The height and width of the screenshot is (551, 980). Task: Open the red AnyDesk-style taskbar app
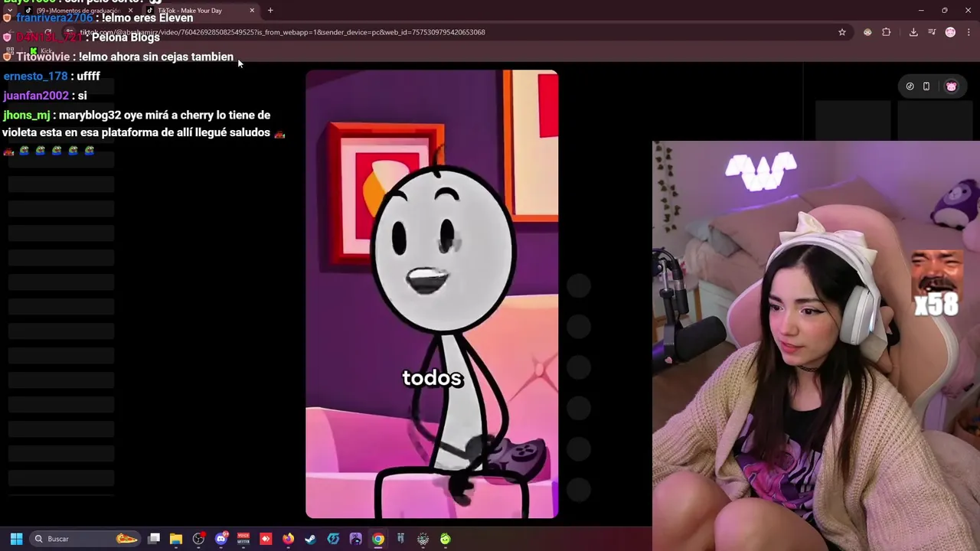(266, 539)
